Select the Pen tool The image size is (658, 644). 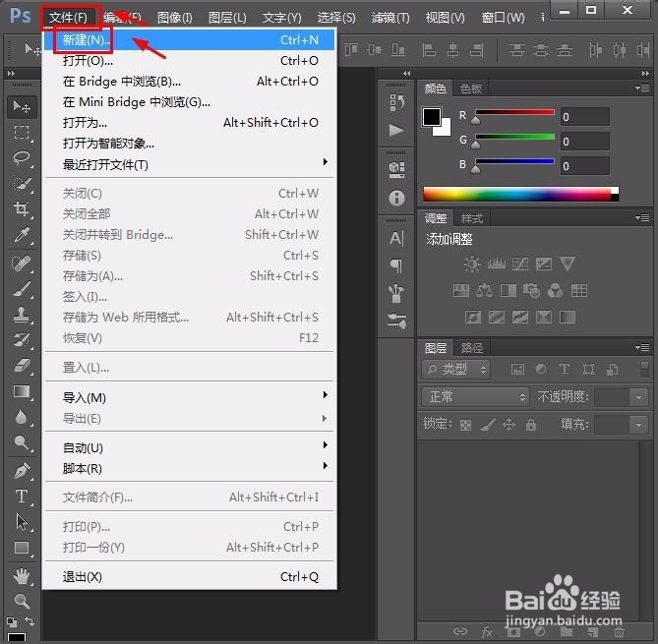click(22, 471)
